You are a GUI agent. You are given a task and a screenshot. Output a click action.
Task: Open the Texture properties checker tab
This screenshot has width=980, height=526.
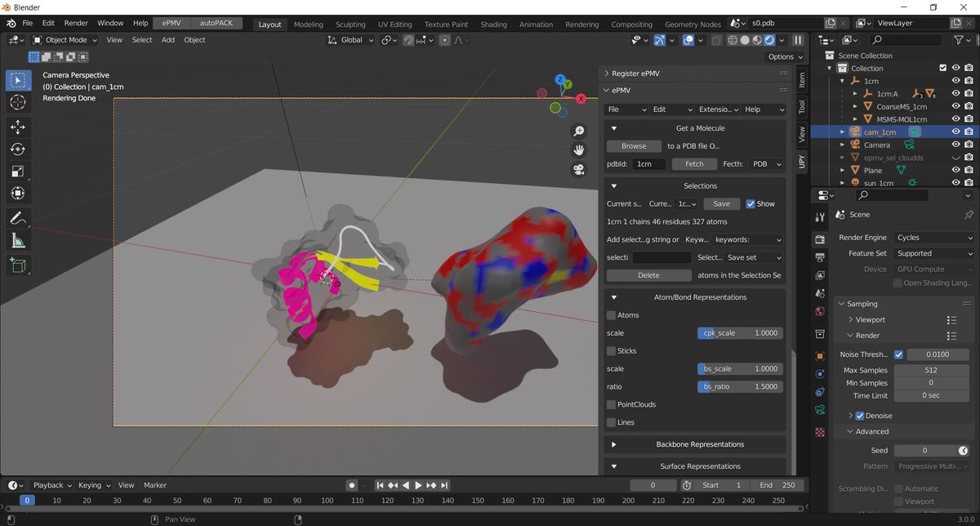(820, 431)
